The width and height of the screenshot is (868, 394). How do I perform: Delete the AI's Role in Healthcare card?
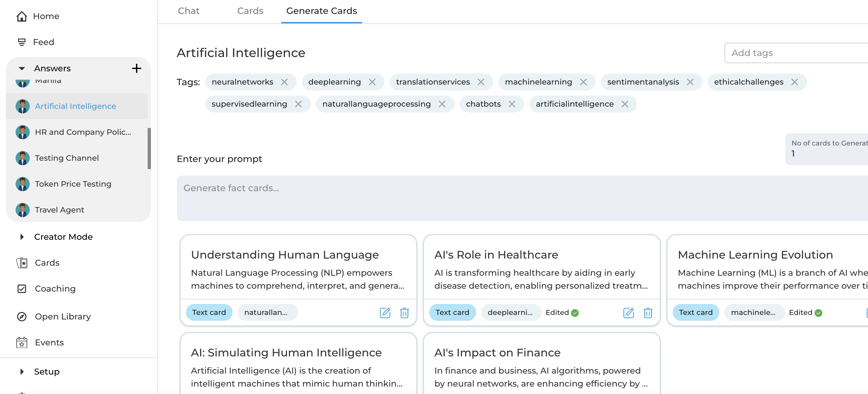click(648, 313)
